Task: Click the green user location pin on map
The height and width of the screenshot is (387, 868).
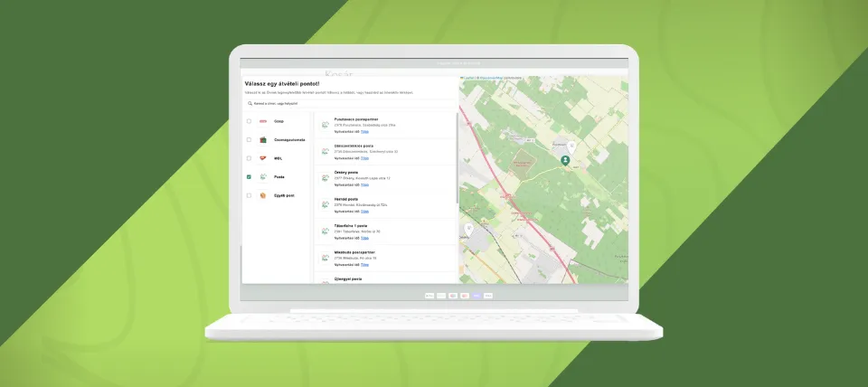Action: (x=565, y=161)
